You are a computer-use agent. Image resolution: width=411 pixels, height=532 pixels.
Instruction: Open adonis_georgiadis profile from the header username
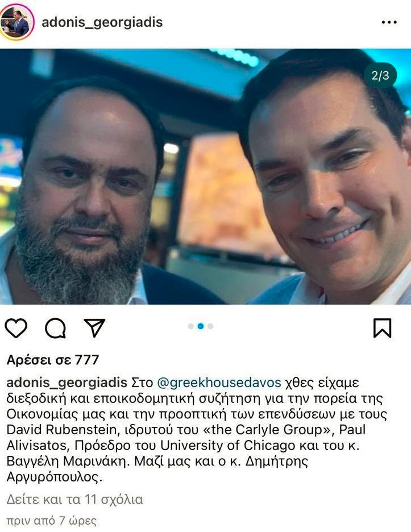[x=102, y=22]
